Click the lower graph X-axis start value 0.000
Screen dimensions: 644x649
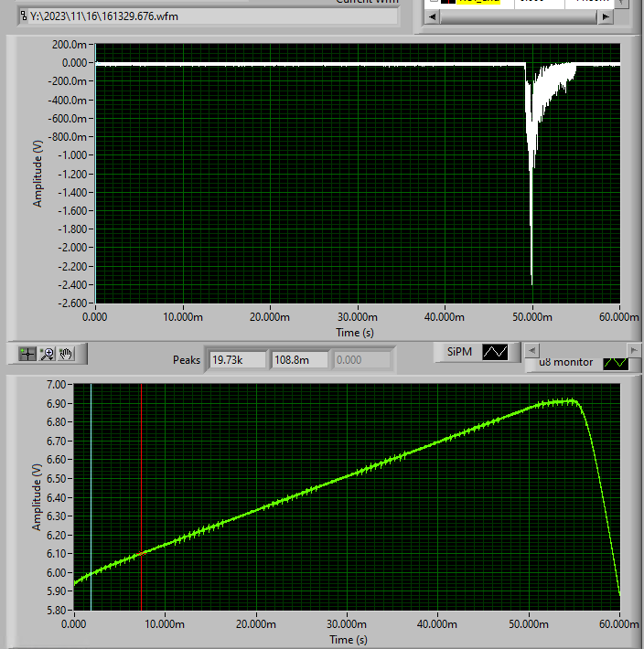click(73, 623)
